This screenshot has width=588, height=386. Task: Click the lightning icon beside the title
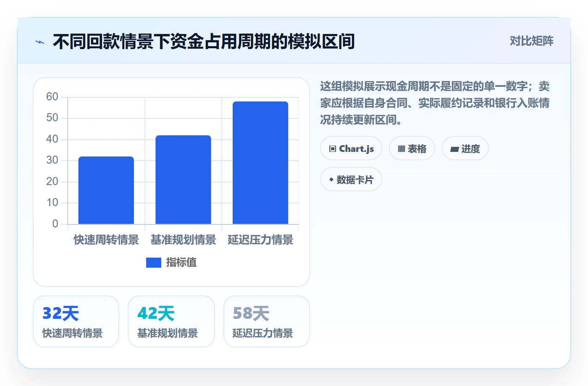click(x=40, y=42)
